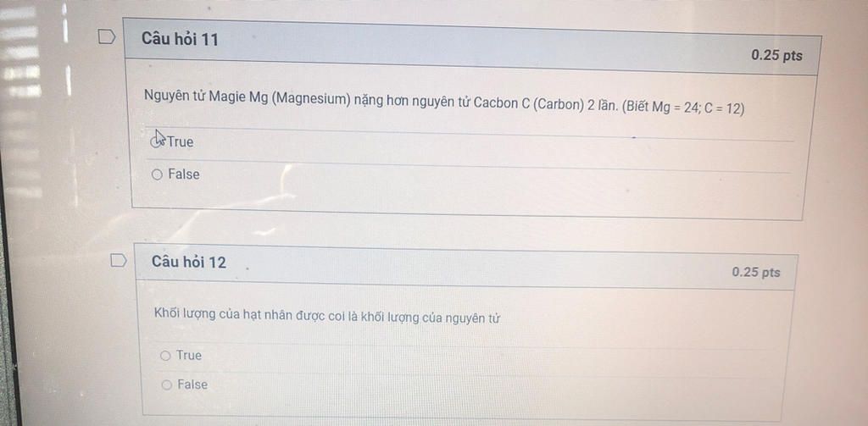Click the 0.25 pts label of Câu hỏi 12
This screenshot has width=868, height=426.
click(756, 272)
